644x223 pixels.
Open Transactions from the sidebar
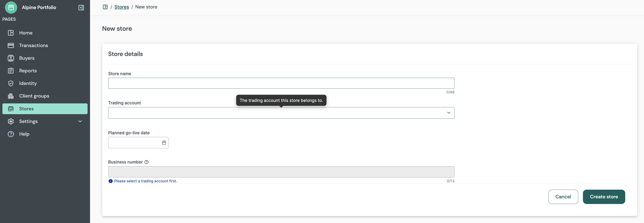click(x=33, y=45)
